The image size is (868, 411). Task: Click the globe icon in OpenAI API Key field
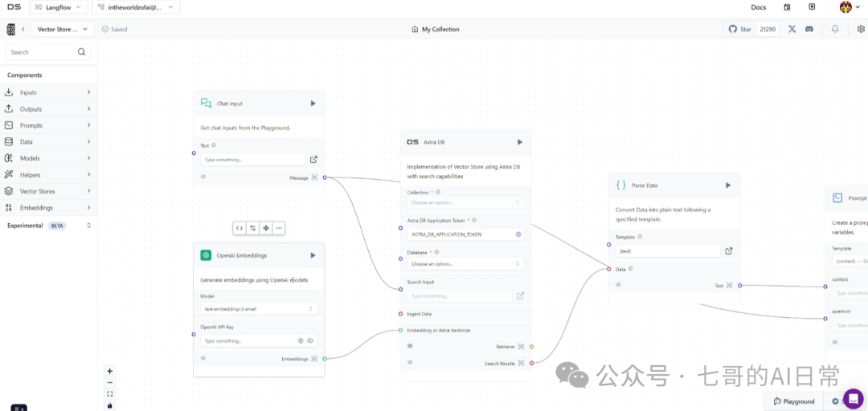coord(301,340)
